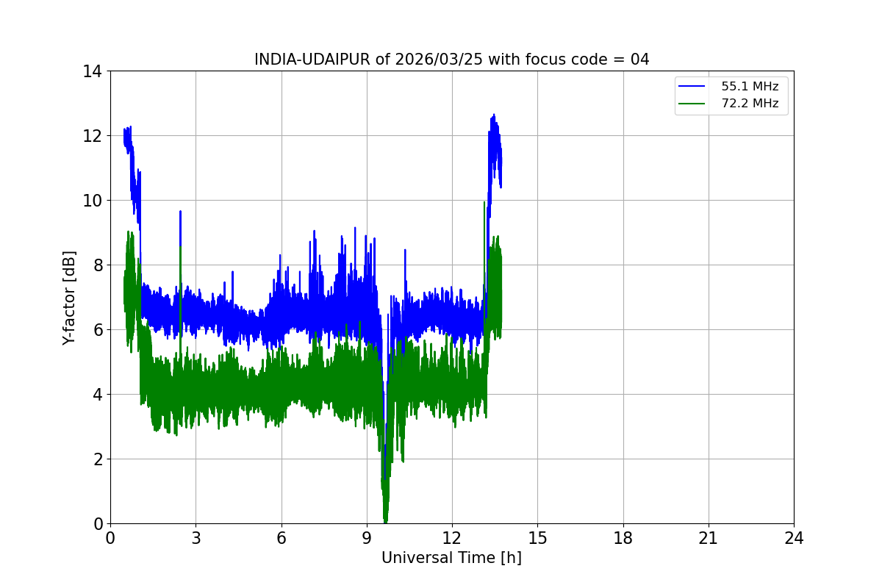Select the 55.1 MHz legend label
882x588 pixels.
pos(750,87)
